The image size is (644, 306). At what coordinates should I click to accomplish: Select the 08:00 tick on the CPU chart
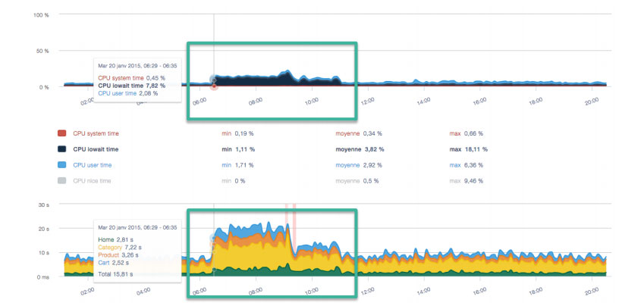point(256,101)
